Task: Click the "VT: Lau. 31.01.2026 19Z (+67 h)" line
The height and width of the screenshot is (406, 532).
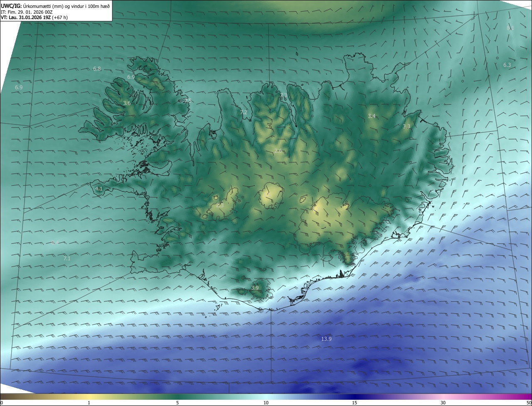Action: [34, 17]
